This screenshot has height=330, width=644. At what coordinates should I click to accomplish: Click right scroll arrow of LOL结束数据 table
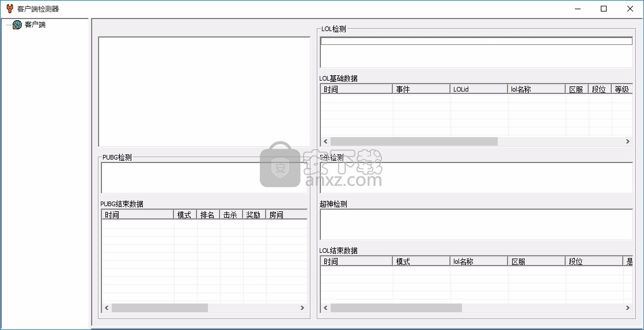(627, 308)
